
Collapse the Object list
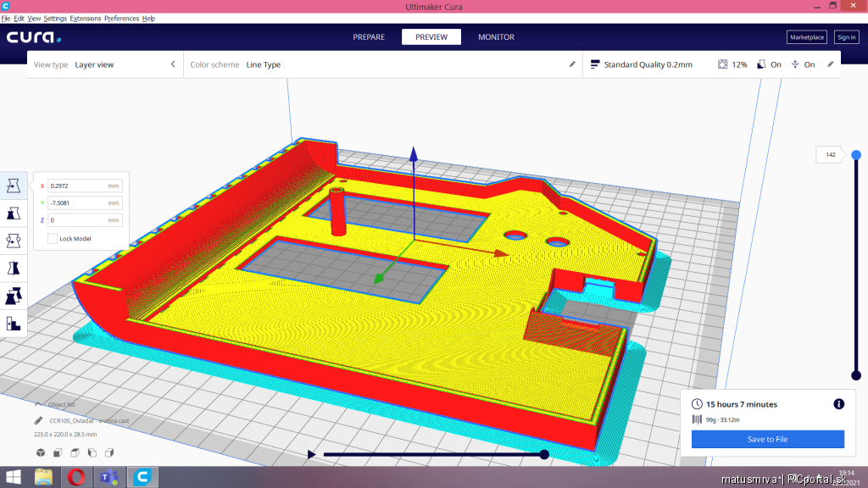point(38,404)
